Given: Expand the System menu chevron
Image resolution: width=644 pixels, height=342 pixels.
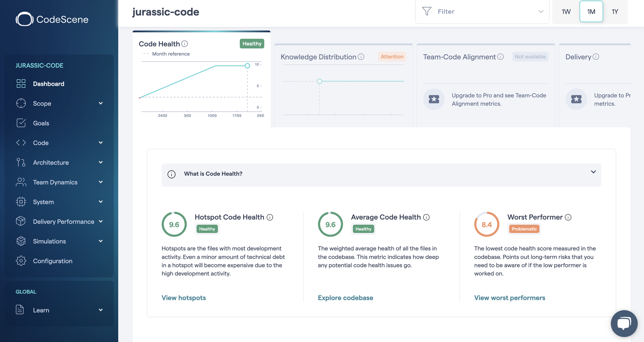Looking at the screenshot, I should point(101,202).
